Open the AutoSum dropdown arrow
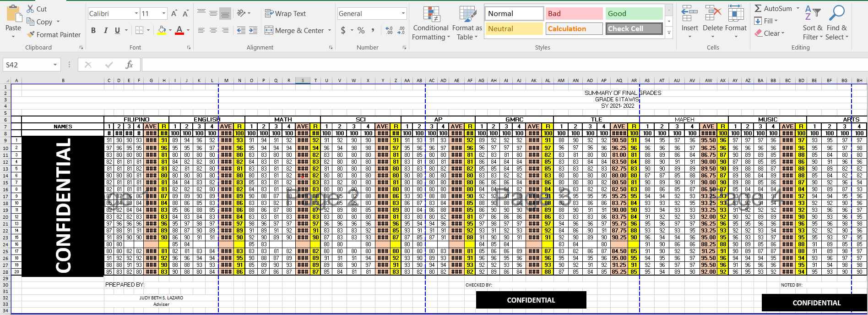The image size is (868, 315). point(798,8)
